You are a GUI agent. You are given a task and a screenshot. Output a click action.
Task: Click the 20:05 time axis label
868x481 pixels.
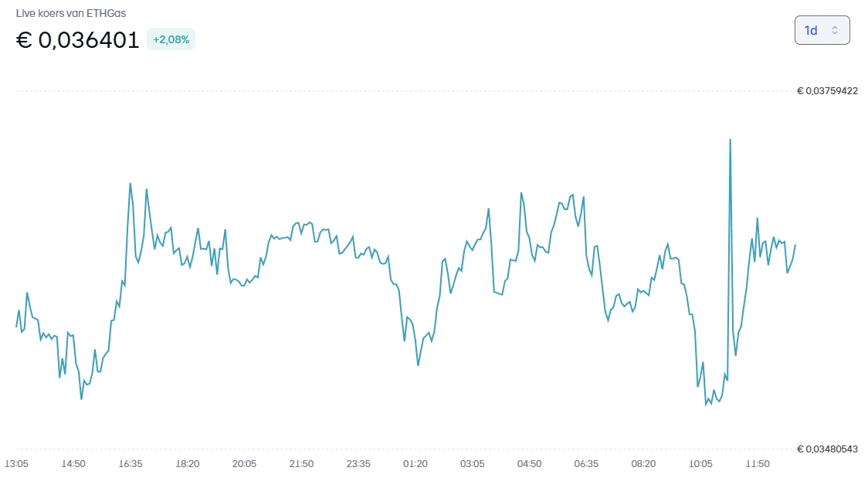[x=244, y=464]
